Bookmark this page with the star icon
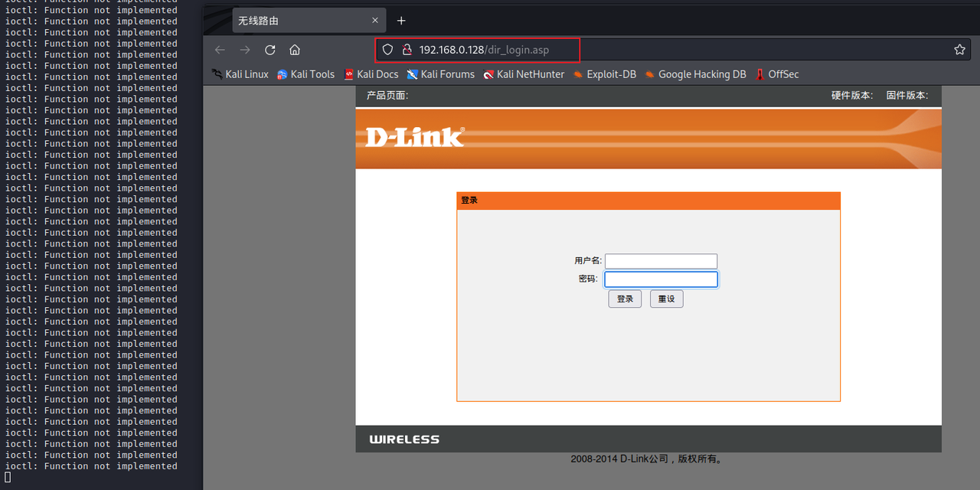Screen dimensions: 980x490 pyautogui.click(x=959, y=50)
